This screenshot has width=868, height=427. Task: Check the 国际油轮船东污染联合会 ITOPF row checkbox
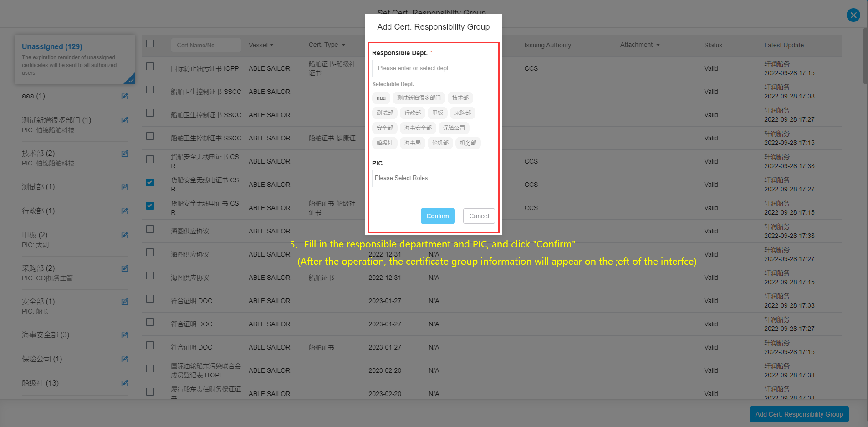coord(150,369)
